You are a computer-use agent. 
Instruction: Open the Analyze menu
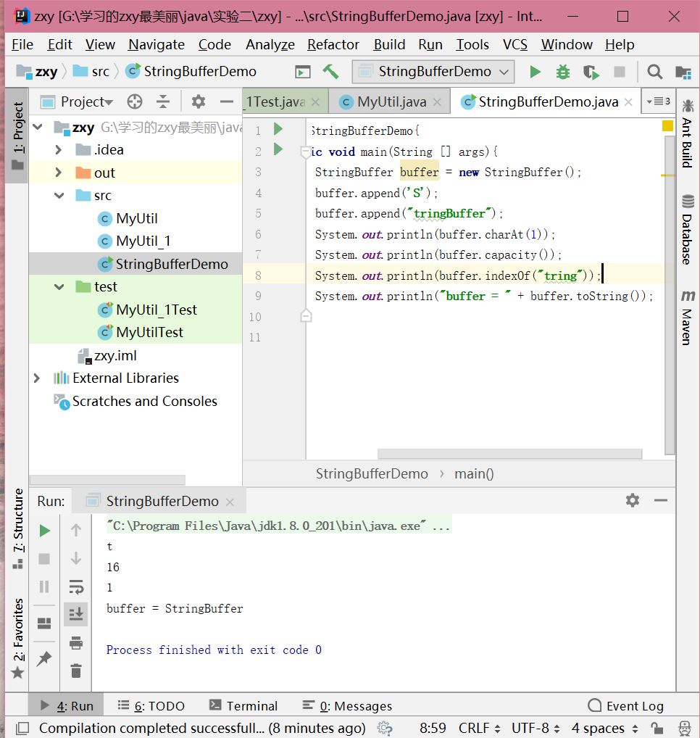coord(270,45)
